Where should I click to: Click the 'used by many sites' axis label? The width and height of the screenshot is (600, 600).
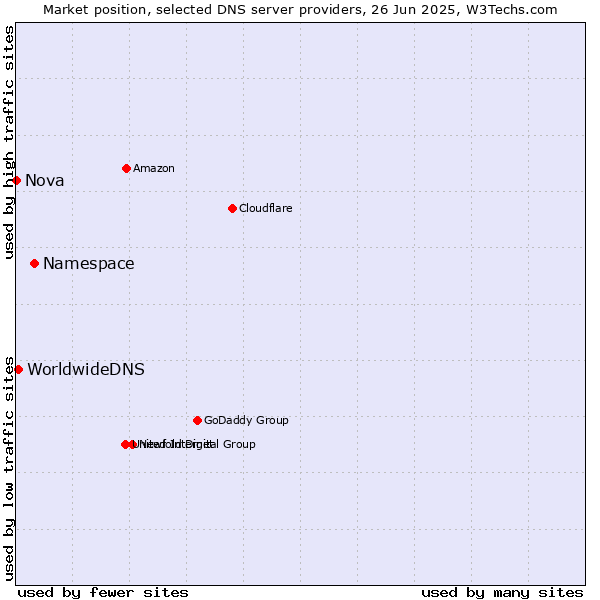(502, 593)
